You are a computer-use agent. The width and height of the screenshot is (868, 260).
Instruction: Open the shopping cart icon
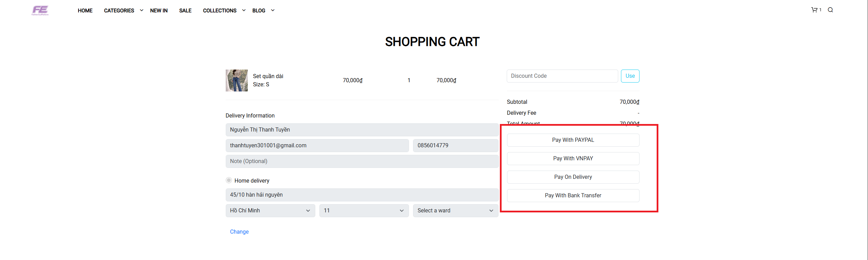tap(814, 10)
